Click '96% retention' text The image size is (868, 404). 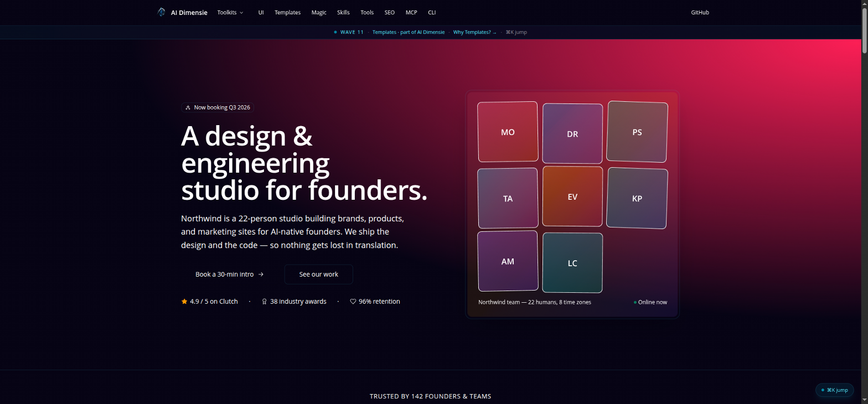pos(379,302)
